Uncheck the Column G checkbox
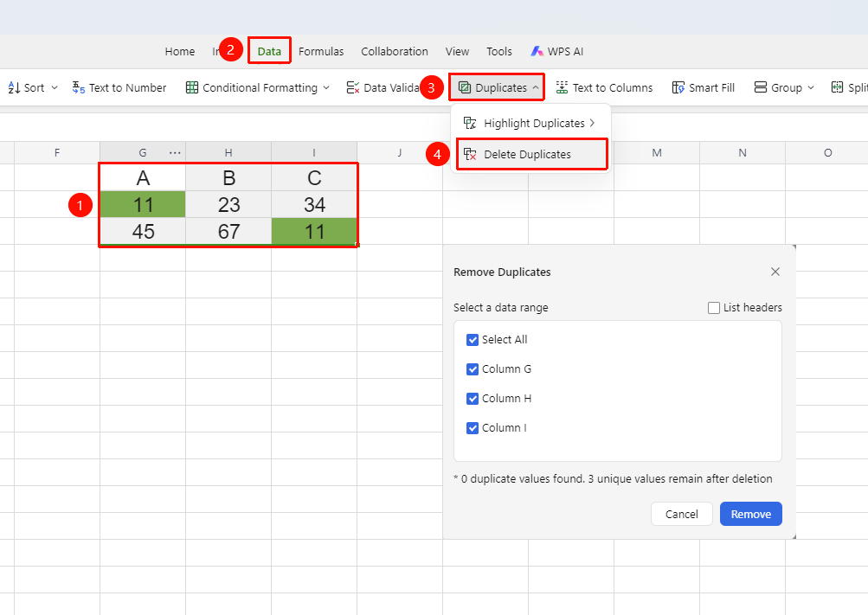The height and width of the screenshot is (615, 868). click(473, 368)
